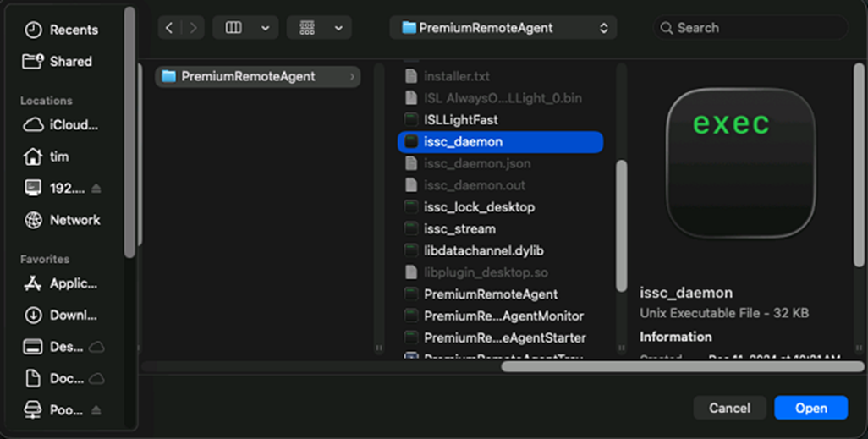Open the grouping options dropdown chevron
The width and height of the screenshot is (868, 439).
(x=338, y=28)
